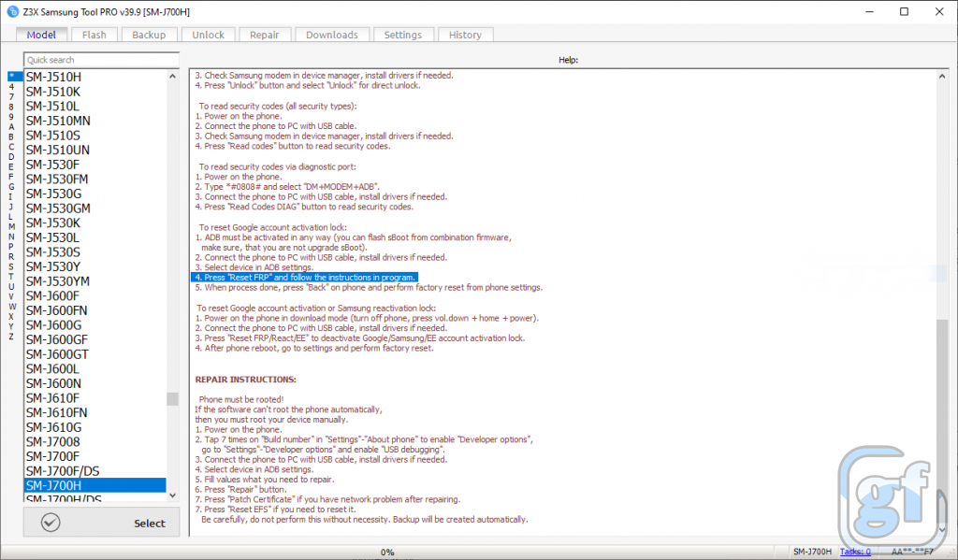Select SM-J600GT in the model list
The height and width of the screenshot is (560, 958).
pyautogui.click(x=94, y=354)
